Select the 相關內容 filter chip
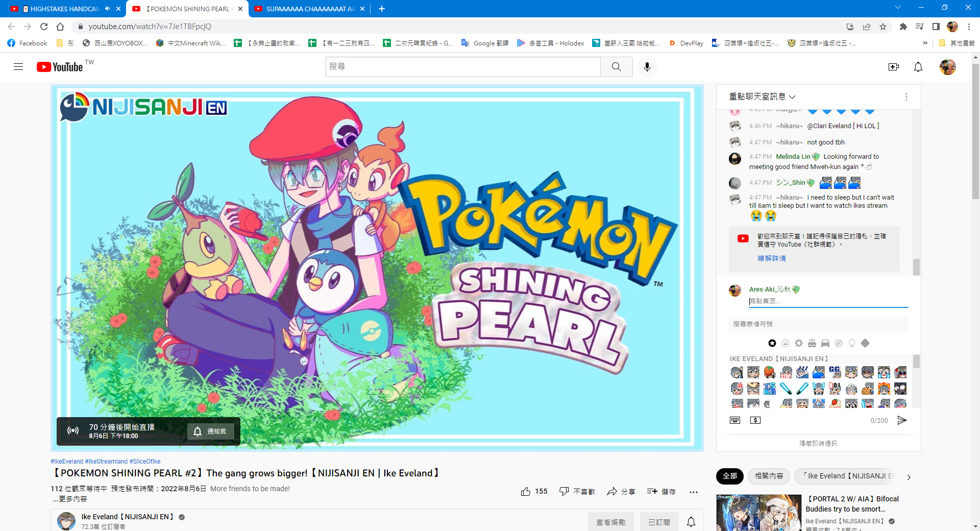 point(769,476)
